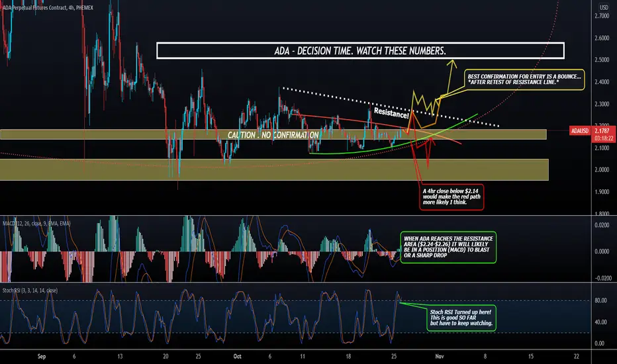Select the 'ADA - DECISION TIME' title box

(x=360, y=51)
